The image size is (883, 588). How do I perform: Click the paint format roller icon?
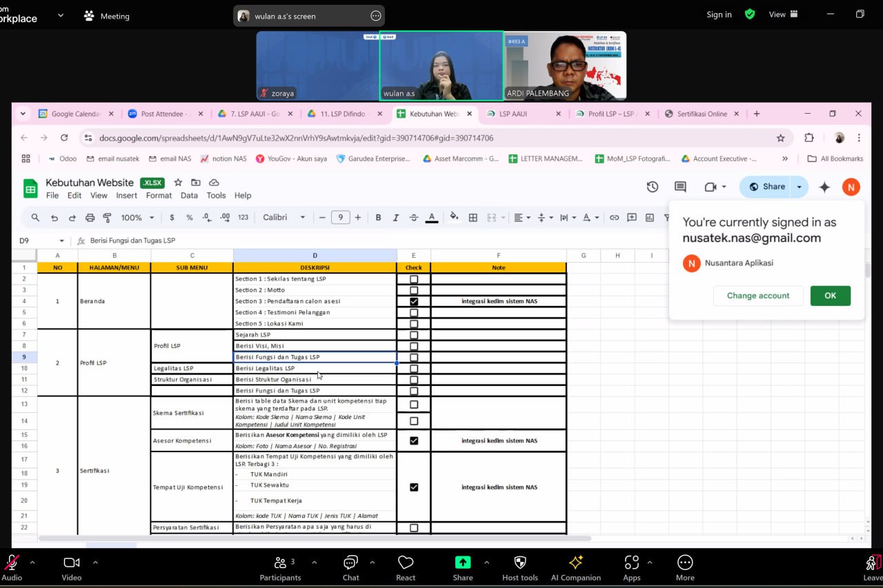(107, 218)
